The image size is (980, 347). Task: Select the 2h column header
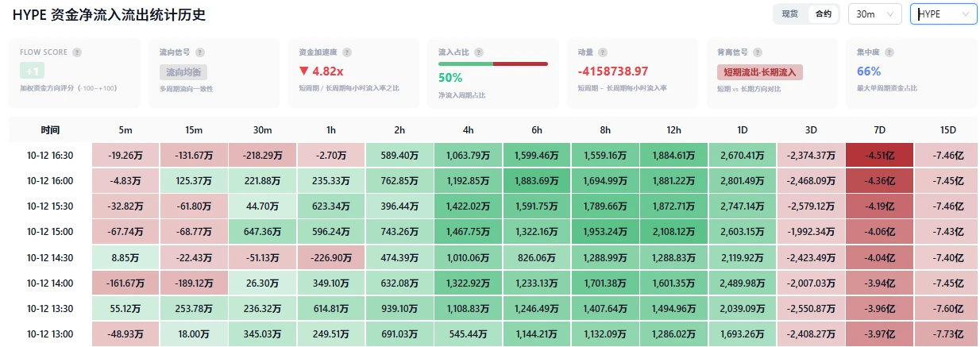[x=399, y=130]
